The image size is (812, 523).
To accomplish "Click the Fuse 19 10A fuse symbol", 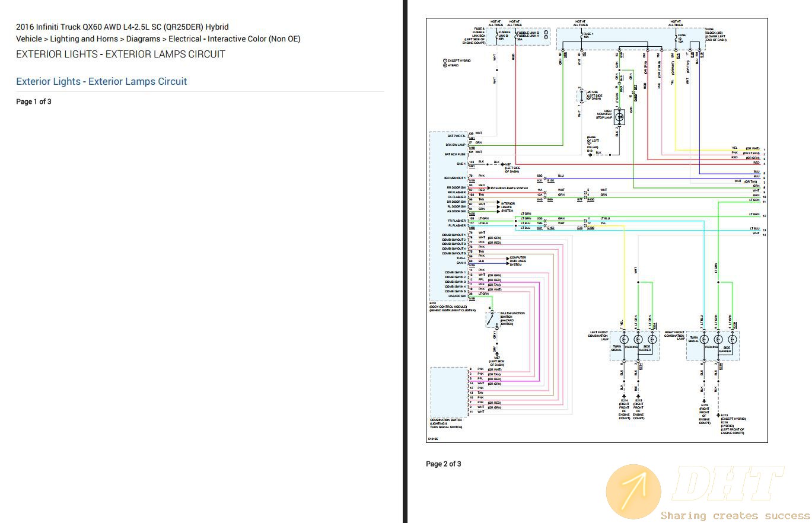I will (676, 39).
